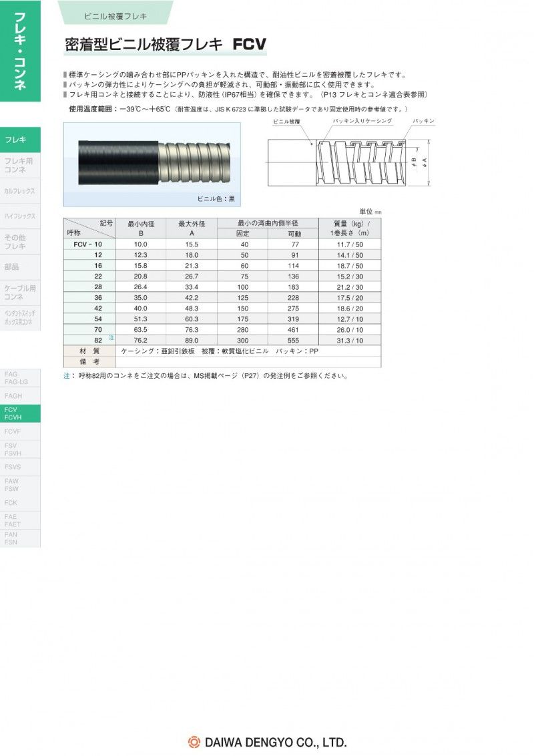Image resolution: width=534 pixels, height=756 pixels.
Task: Jump to the FAG / FAG-LG index entry
Action: 20,377
